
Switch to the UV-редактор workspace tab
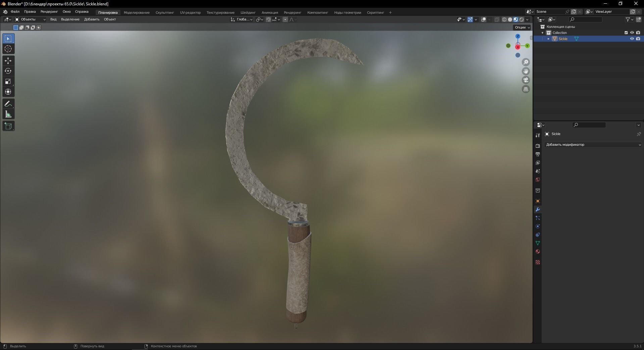190,12
